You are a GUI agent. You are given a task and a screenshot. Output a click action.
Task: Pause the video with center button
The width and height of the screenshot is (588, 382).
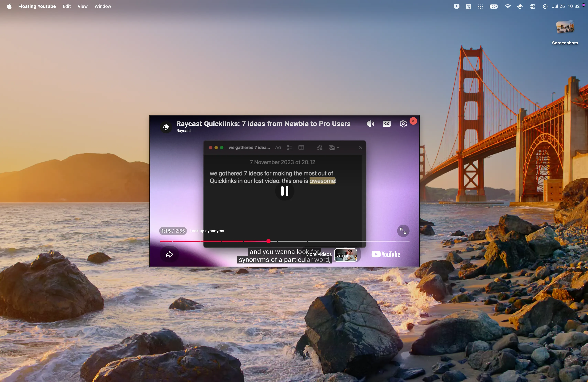point(285,191)
